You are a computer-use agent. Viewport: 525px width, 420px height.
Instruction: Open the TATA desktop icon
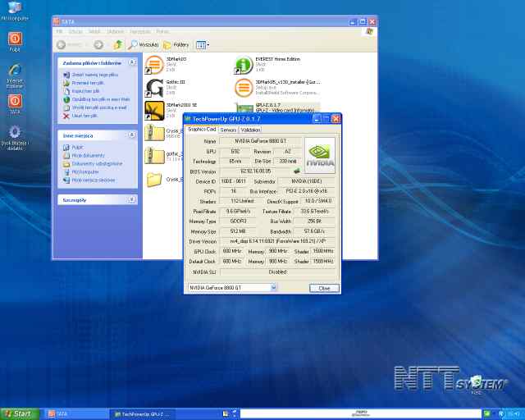[x=15, y=104]
